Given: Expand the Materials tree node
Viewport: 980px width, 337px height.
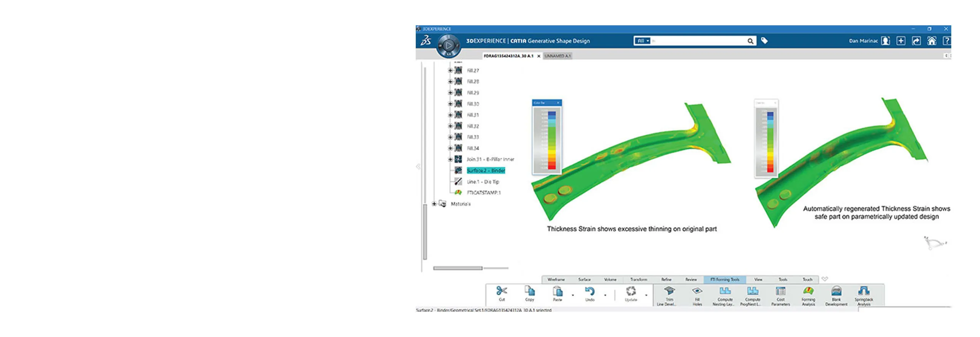Looking at the screenshot, I should tap(434, 204).
